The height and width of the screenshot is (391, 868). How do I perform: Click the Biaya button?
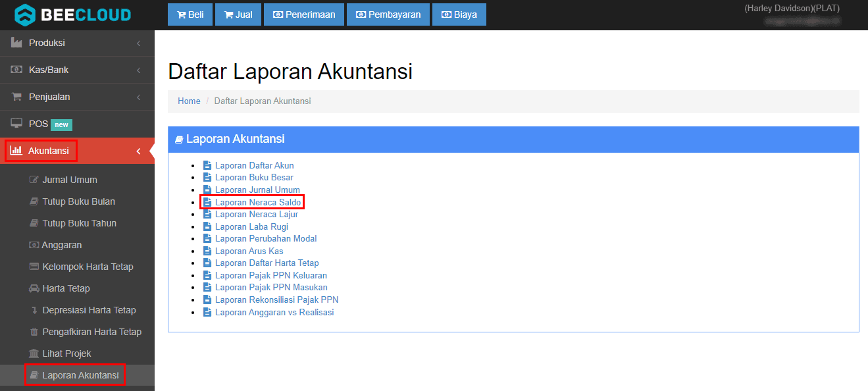click(459, 14)
